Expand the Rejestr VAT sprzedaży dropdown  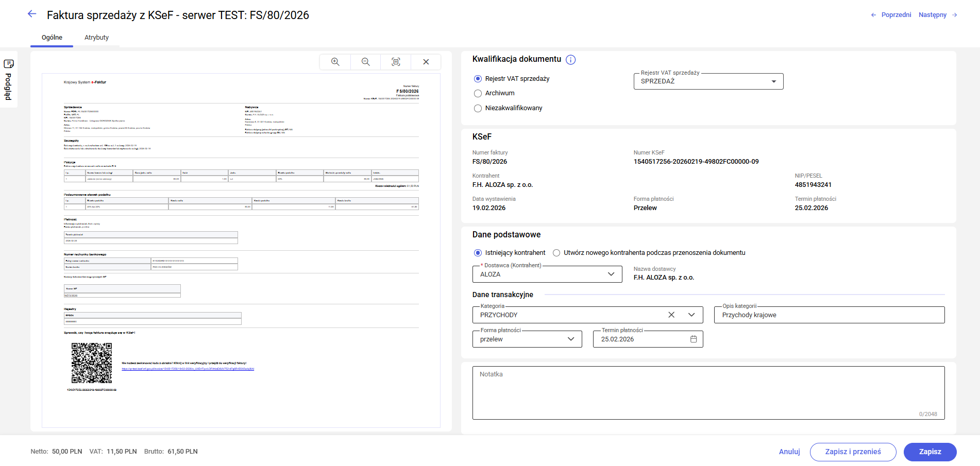(x=773, y=81)
